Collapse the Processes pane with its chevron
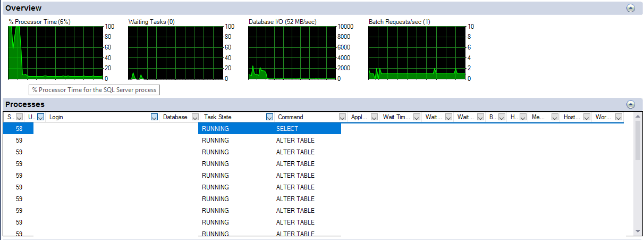The height and width of the screenshot is (240, 644). coord(631,104)
